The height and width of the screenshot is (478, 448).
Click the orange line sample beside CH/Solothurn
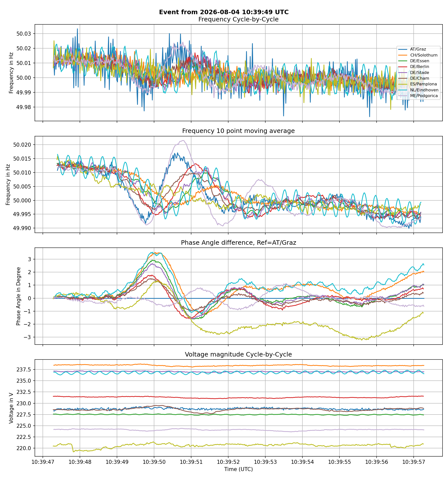(x=403, y=55)
